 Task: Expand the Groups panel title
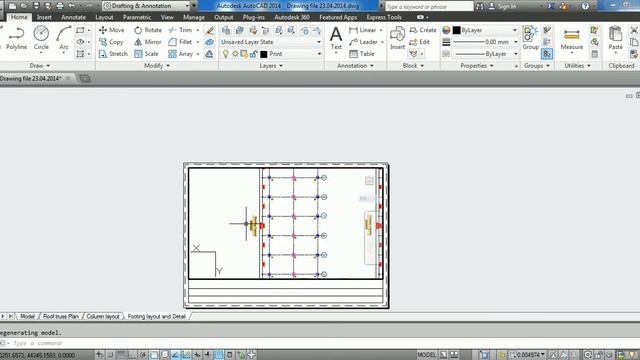point(537,66)
